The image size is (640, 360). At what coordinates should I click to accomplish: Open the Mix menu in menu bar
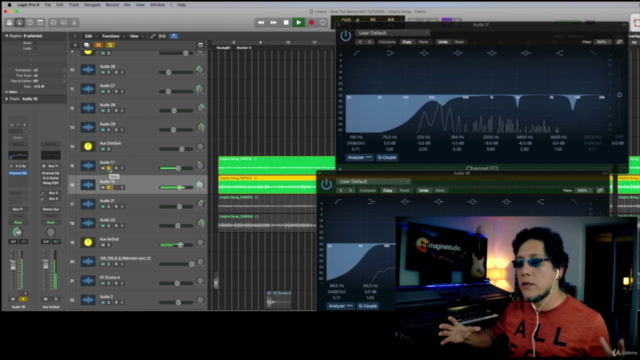127,5
